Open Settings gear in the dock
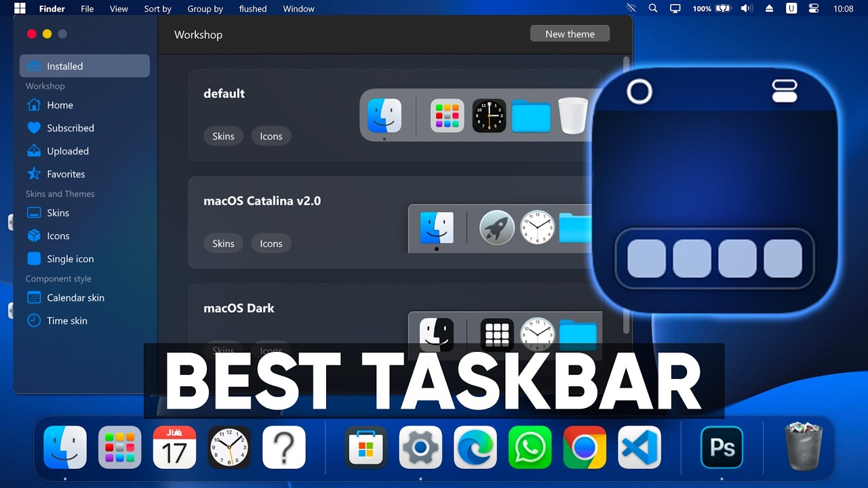This screenshot has height=488, width=868. (x=420, y=447)
